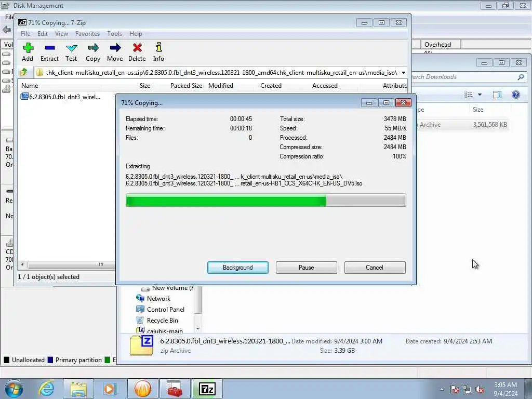Select the 3,561,568 KB Archive row in Explorer
Viewport: 532px width, 399px height.
[x=461, y=125]
